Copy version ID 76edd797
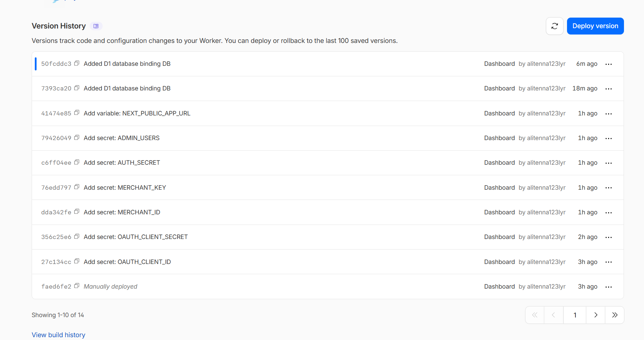 click(77, 187)
